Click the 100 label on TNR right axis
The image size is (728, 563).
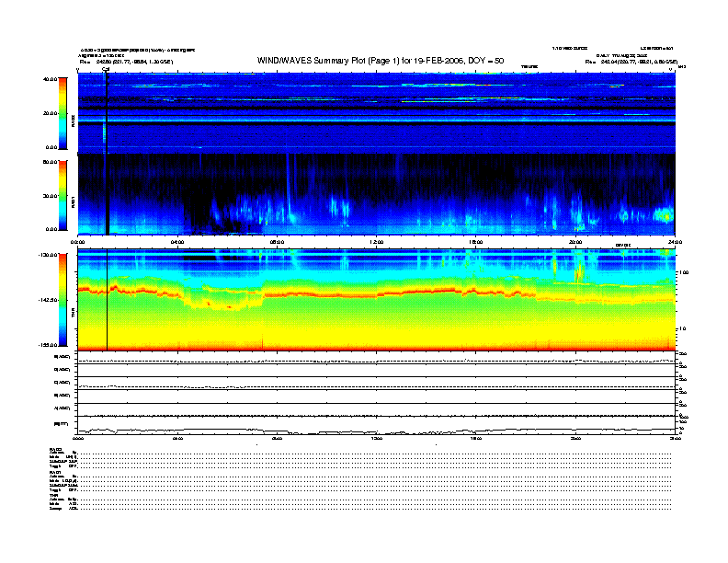[684, 272]
